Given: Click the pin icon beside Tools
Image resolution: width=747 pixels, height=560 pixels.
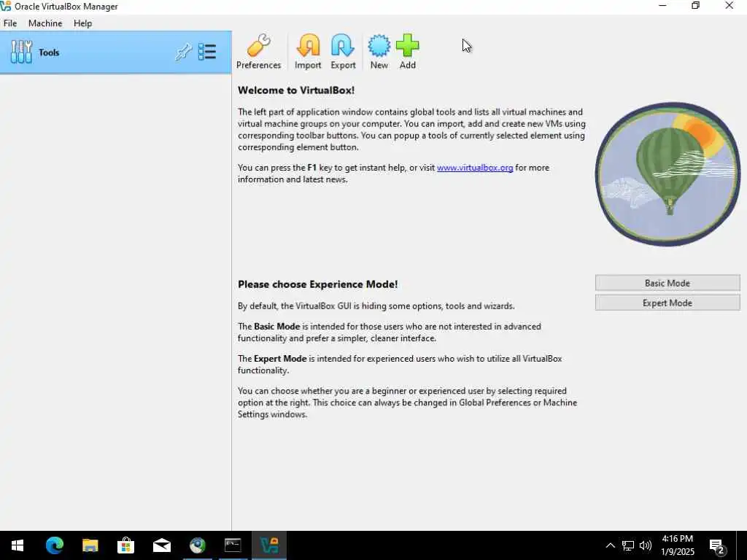Looking at the screenshot, I should 183,52.
